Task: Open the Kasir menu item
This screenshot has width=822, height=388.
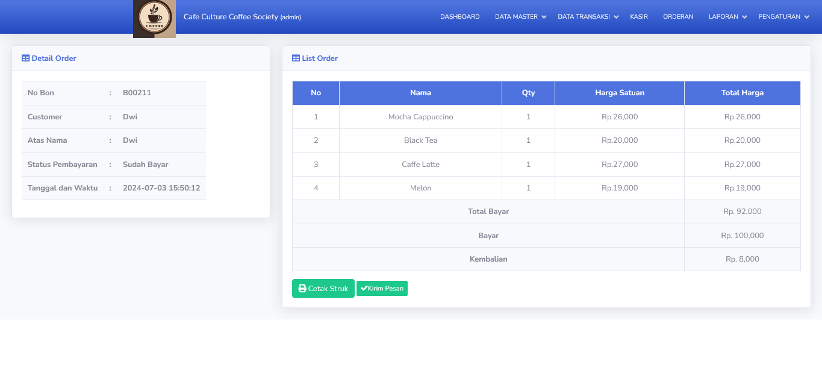Action: [639, 17]
